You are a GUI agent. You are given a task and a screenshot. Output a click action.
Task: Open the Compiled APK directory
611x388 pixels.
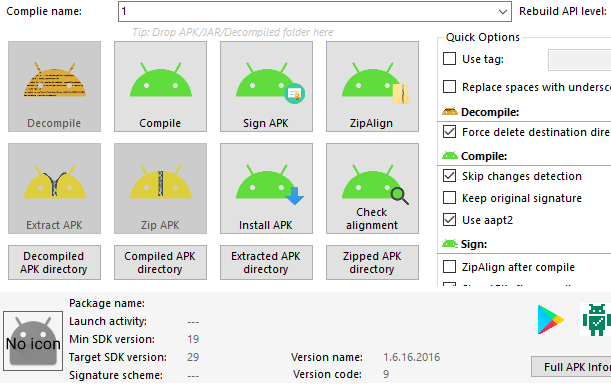tap(160, 263)
